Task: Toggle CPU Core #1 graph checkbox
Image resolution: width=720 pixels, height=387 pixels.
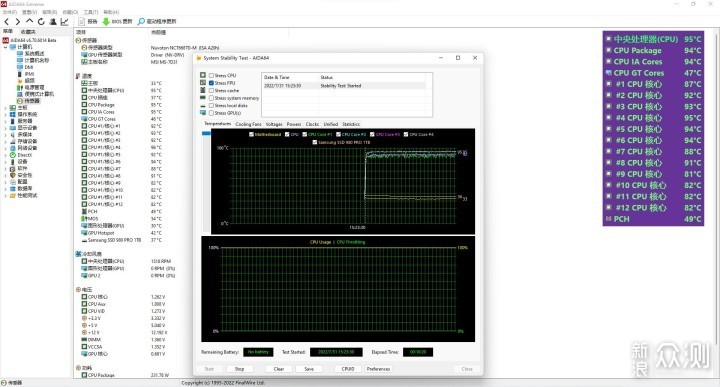Action: [x=305, y=135]
